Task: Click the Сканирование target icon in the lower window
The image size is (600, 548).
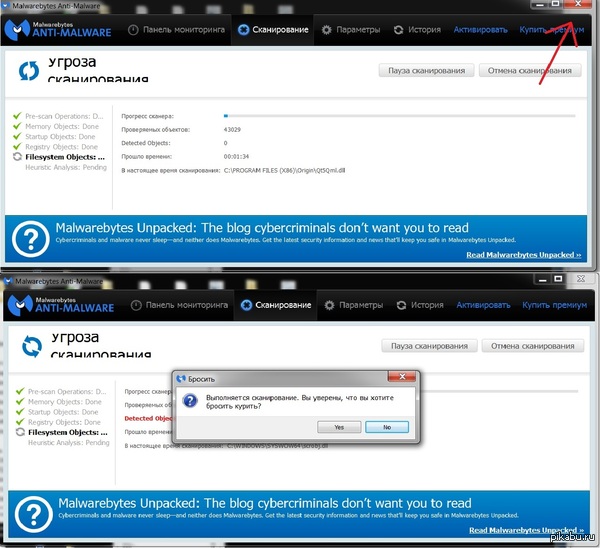Action: [x=244, y=305]
